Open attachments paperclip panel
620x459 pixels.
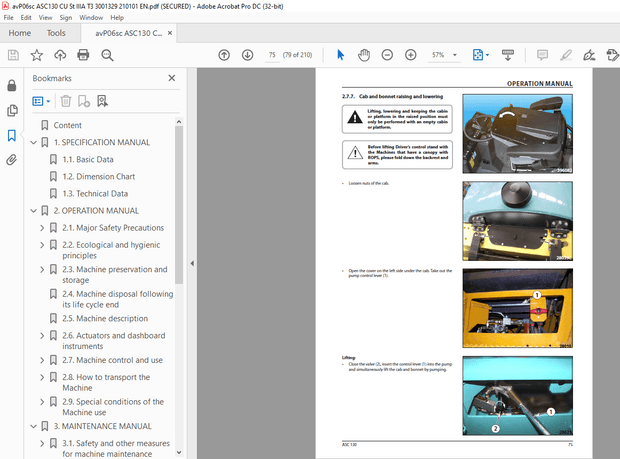click(12, 160)
